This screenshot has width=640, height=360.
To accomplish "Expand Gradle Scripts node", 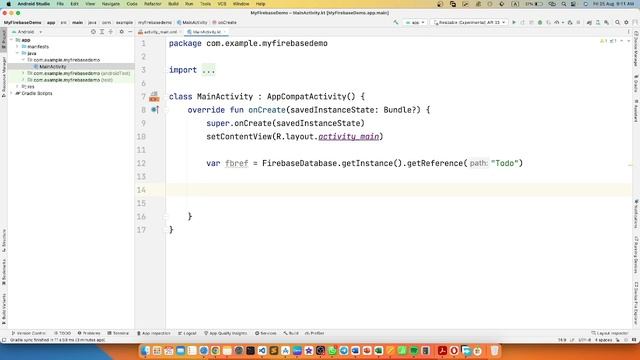I will 11,93.
